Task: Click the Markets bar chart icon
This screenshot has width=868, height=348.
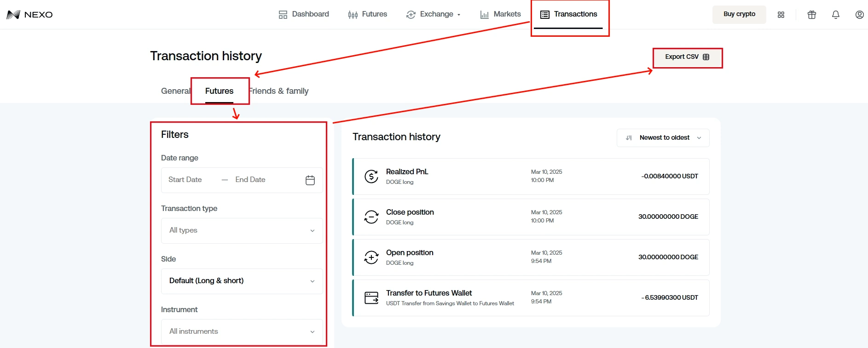Action: click(x=485, y=15)
